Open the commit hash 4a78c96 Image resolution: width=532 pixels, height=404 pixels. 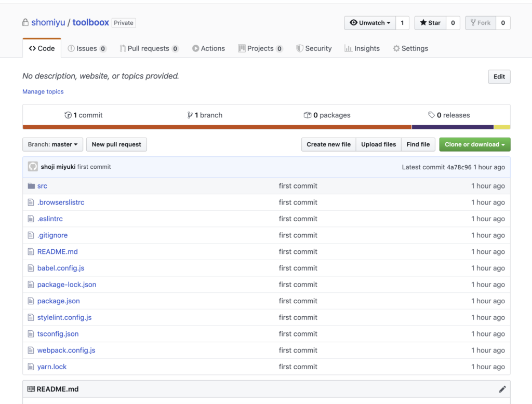click(x=459, y=167)
